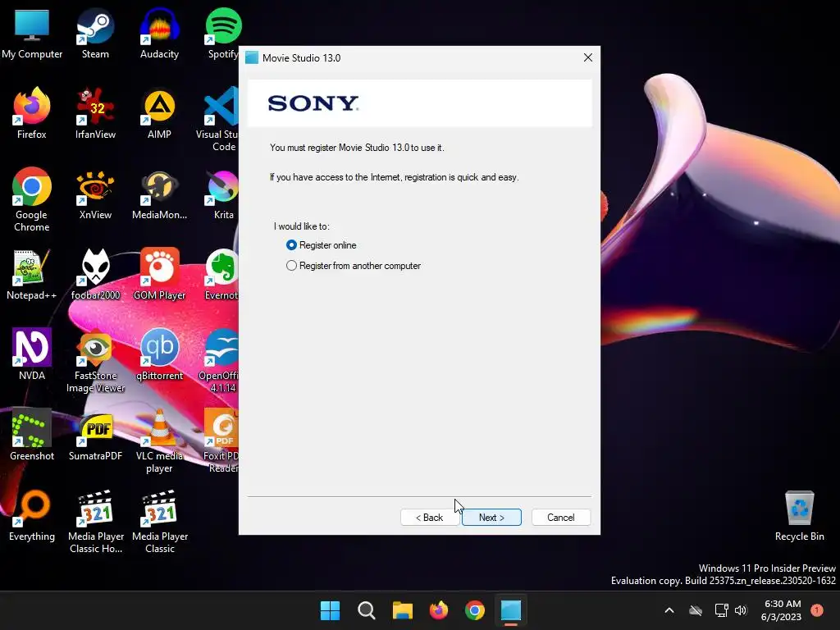Open the Windows Start menu
This screenshot has height=630, width=840.
pyautogui.click(x=330, y=610)
